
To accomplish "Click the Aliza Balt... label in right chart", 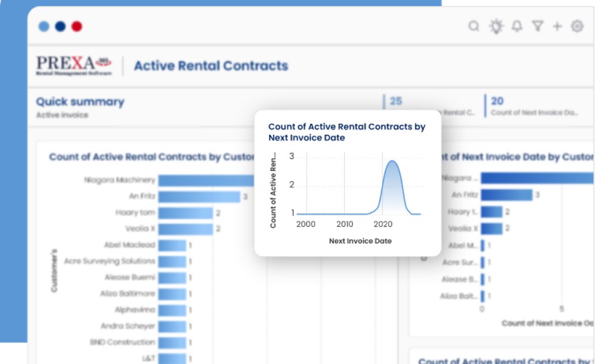I will pos(458,296).
